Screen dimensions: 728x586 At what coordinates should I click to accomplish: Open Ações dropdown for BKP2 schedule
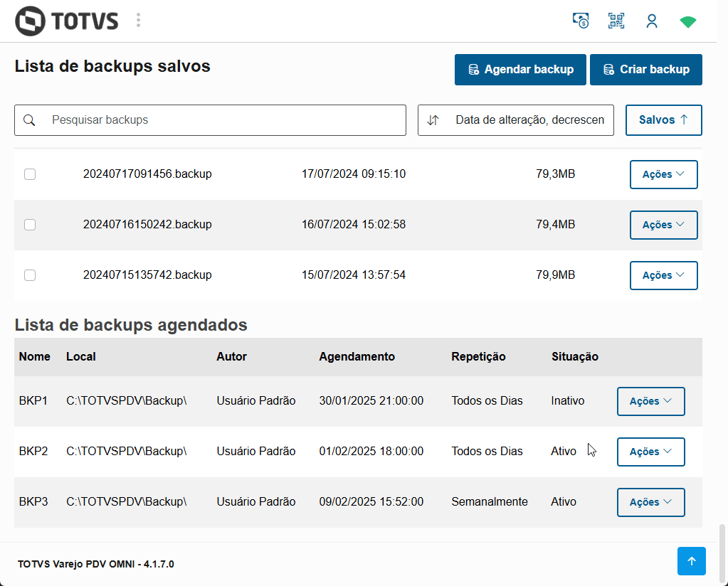pos(650,452)
